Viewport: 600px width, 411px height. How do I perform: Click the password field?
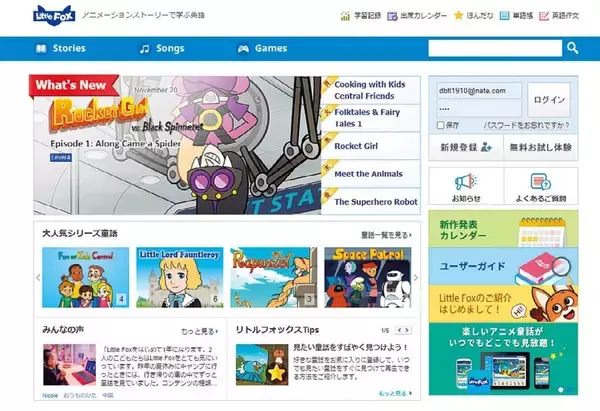(x=479, y=109)
